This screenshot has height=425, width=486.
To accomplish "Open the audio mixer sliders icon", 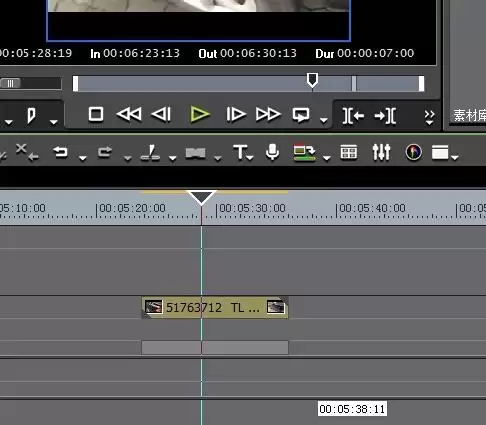I will tap(381, 152).
